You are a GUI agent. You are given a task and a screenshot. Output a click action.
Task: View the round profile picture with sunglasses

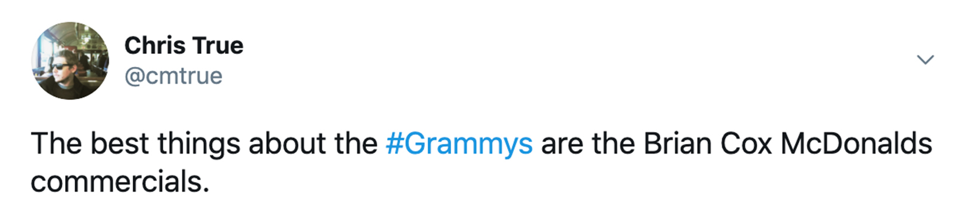[x=70, y=61]
